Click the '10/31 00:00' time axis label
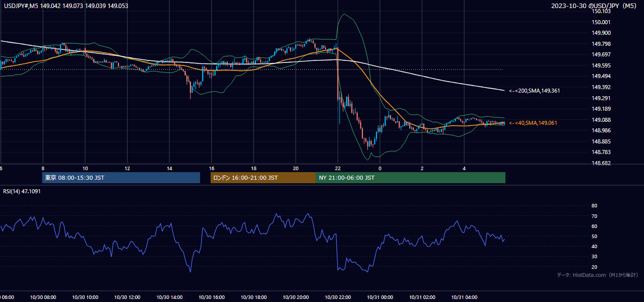The width and height of the screenshot is (644, 302). pos(380,297)
